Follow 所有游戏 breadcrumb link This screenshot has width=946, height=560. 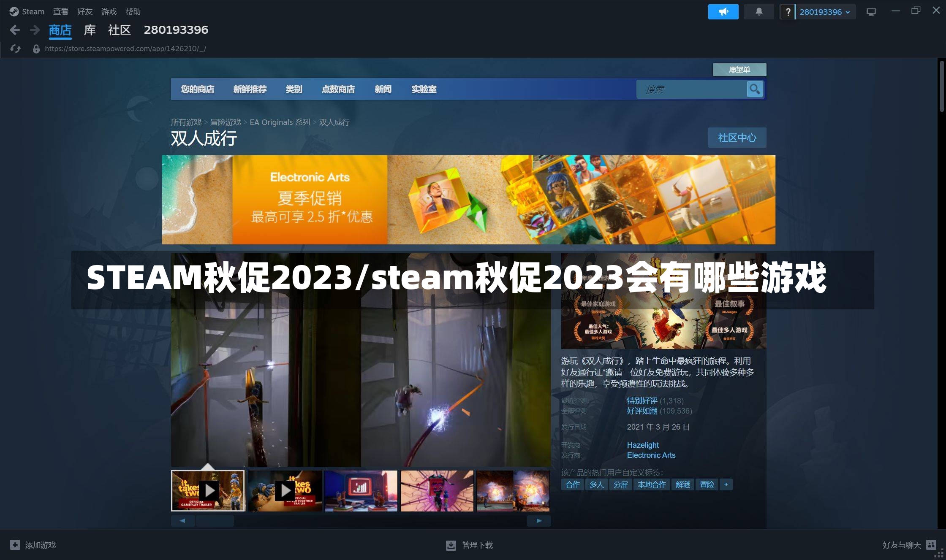click(186, 122)
